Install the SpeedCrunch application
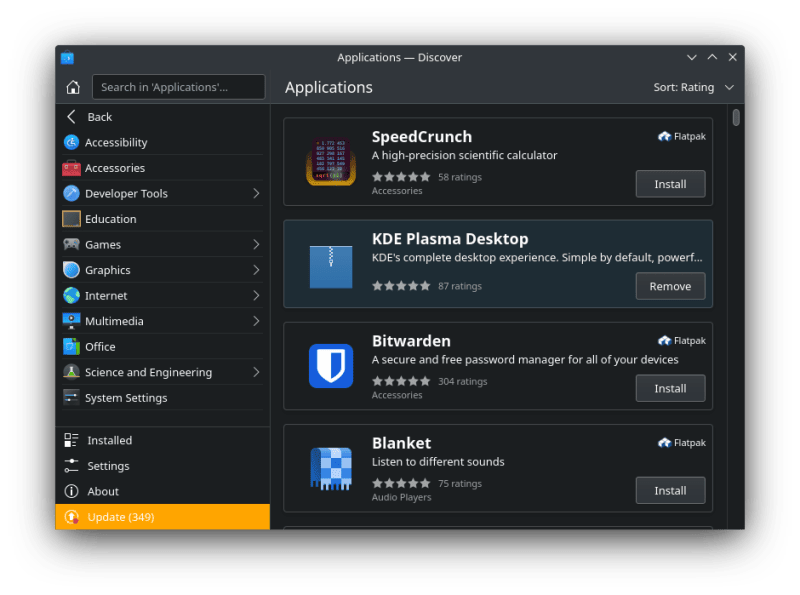The image size is (800, 595). tap(670, 184)
